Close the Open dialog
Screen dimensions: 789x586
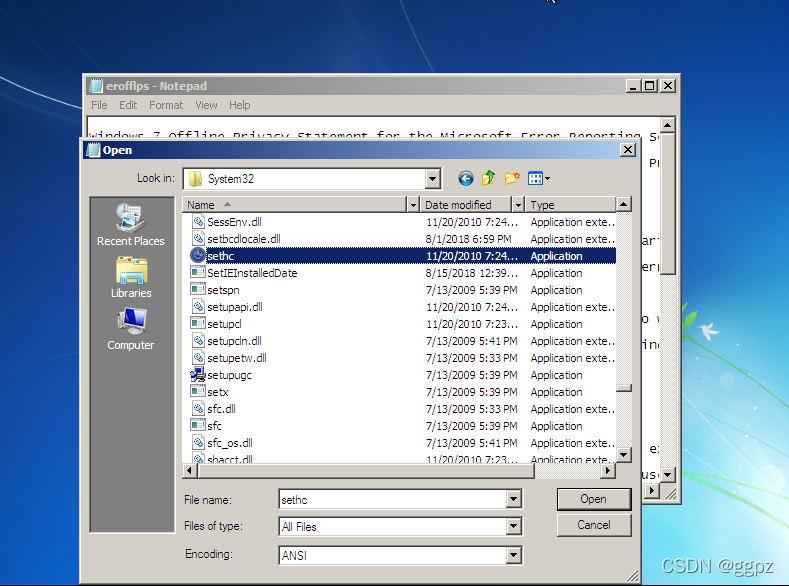(628, 150)
